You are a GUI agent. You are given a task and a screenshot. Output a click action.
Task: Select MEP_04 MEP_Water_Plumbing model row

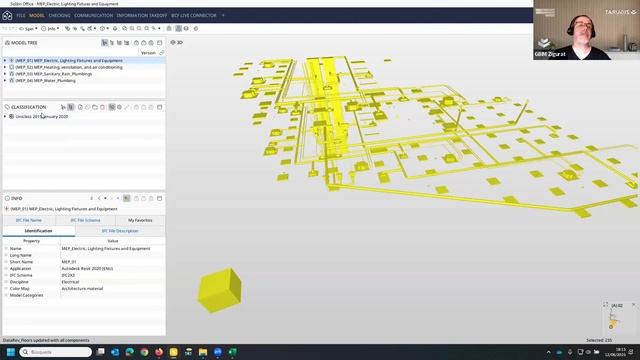(84, 81)
